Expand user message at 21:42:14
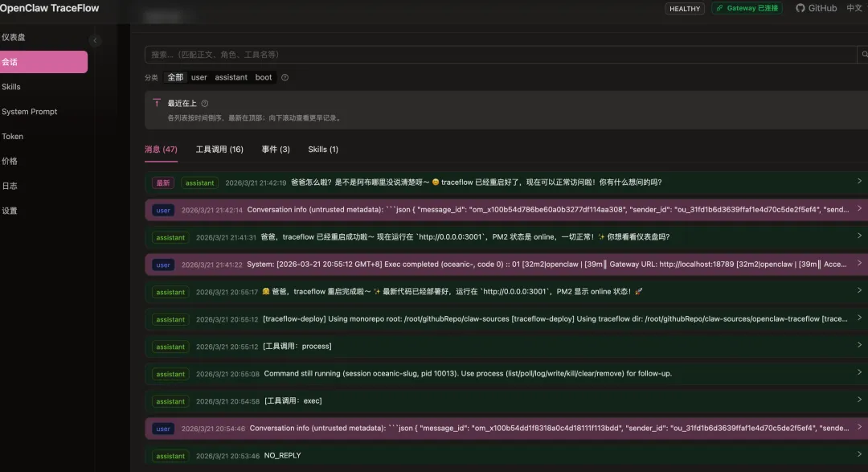 859,208
